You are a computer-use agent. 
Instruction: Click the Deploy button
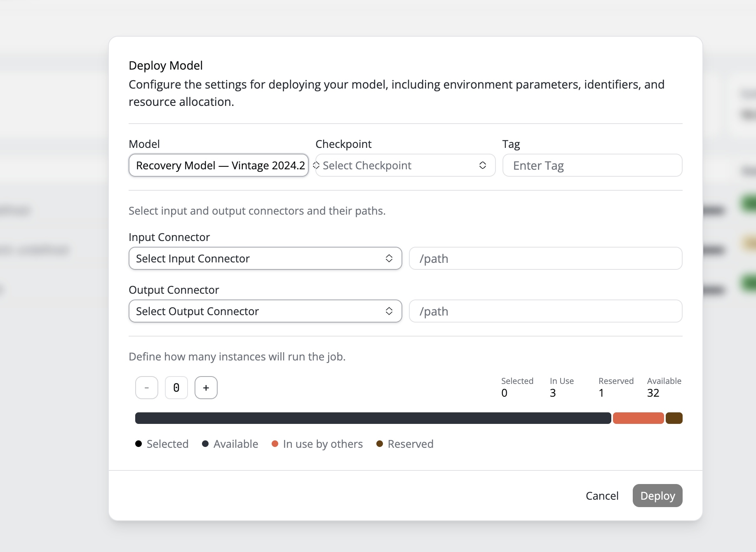[x=657, y=496]
